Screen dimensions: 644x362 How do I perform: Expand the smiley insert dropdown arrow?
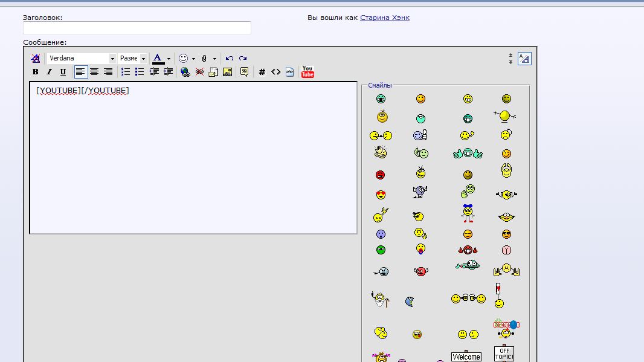pos(193,59)
